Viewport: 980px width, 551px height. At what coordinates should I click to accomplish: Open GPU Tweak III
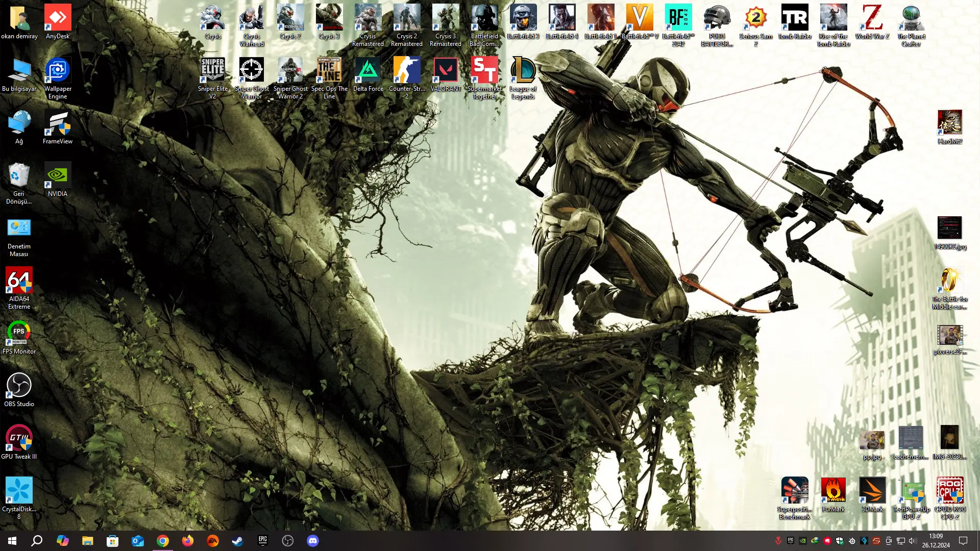(19, 442)
